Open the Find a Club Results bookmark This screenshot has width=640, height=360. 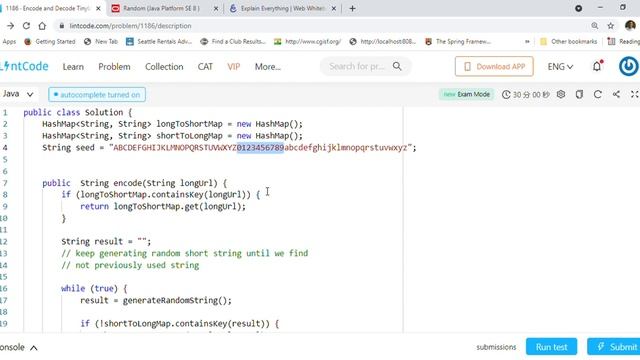coord(233,41)
